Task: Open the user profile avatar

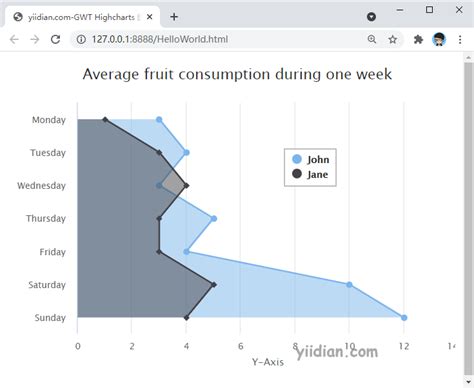Action: coord(439,39)
